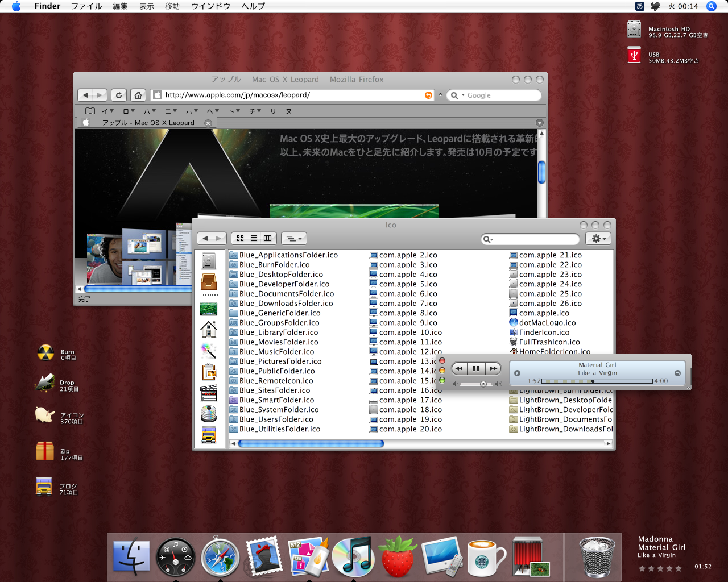Open the tab list dropdown in Firefox

[x=540, y=123]
